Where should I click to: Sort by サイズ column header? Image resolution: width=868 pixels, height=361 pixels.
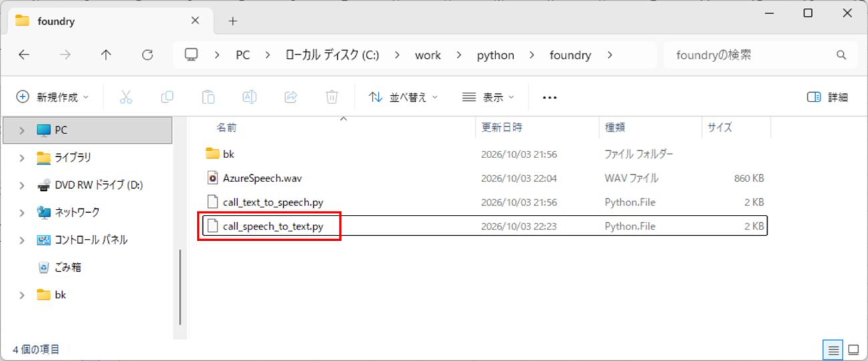pyautogui.click(x=720, y=127)
